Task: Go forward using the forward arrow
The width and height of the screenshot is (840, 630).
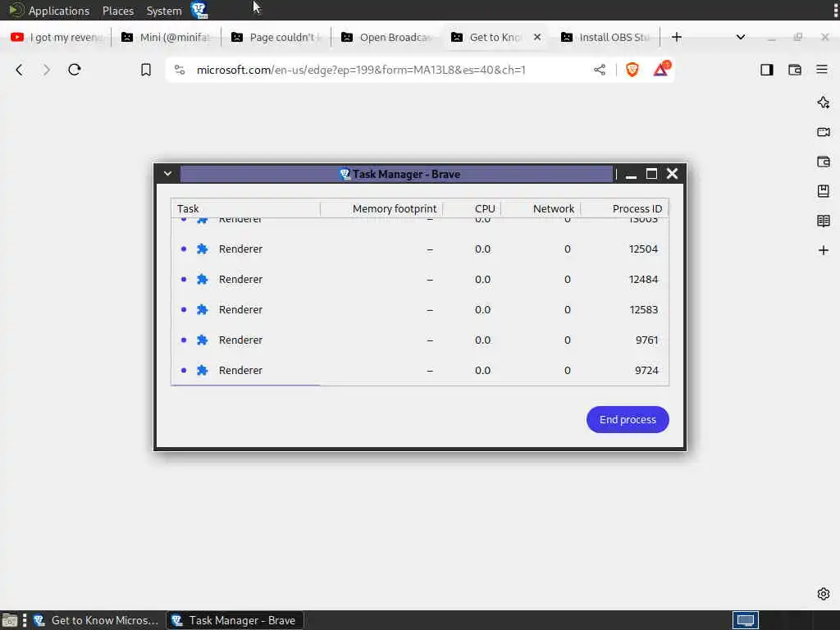Action: [47, 70]
